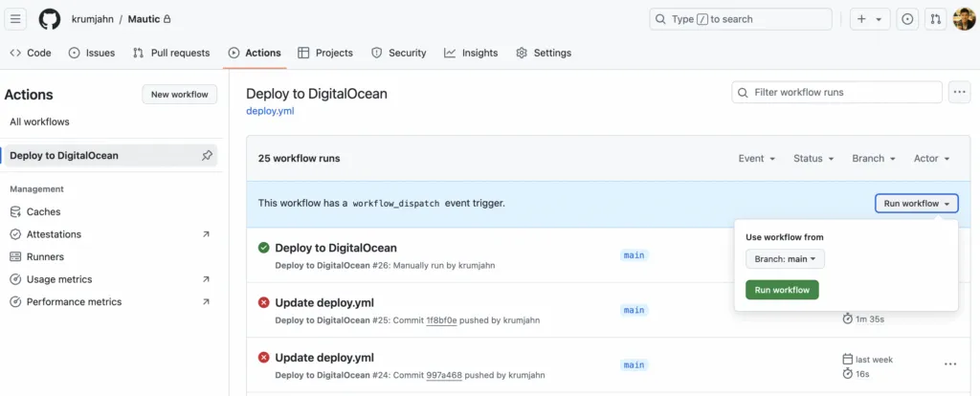Unpin the Deploy to DigitalOcean workflow
Image resolution: width=980 pixels, height=396 pixels.
tap(207, 155)
